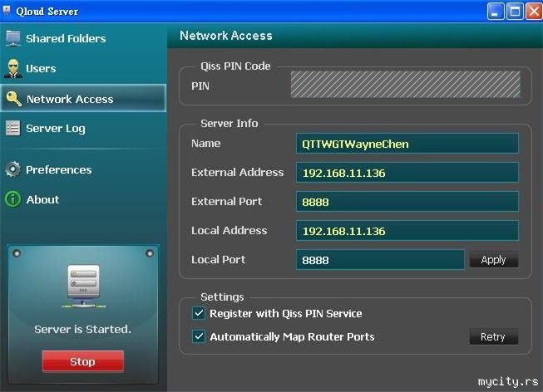Viewport: 543px width, 392px height.
Task: Click the server Name input field
Action: (407, 144)
